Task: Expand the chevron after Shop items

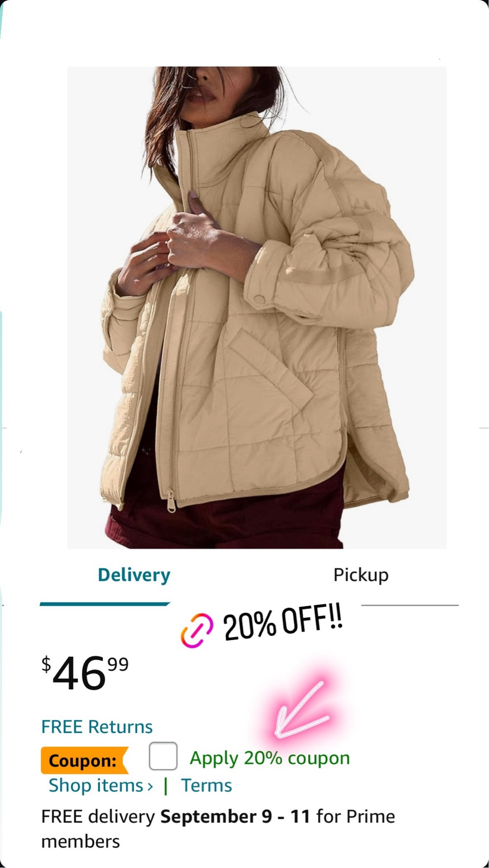Action: point(150,786)
